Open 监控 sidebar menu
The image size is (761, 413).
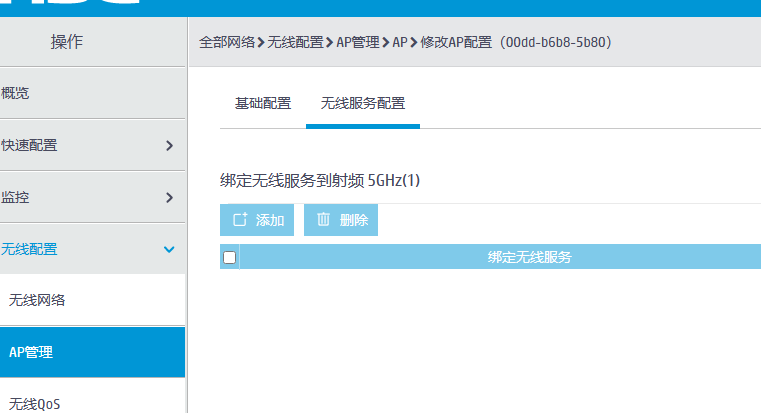92,197
